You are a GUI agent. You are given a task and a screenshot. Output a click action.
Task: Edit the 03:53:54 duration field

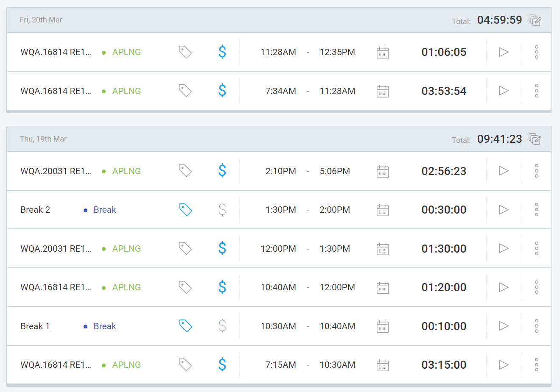click(x=444, y=91)
